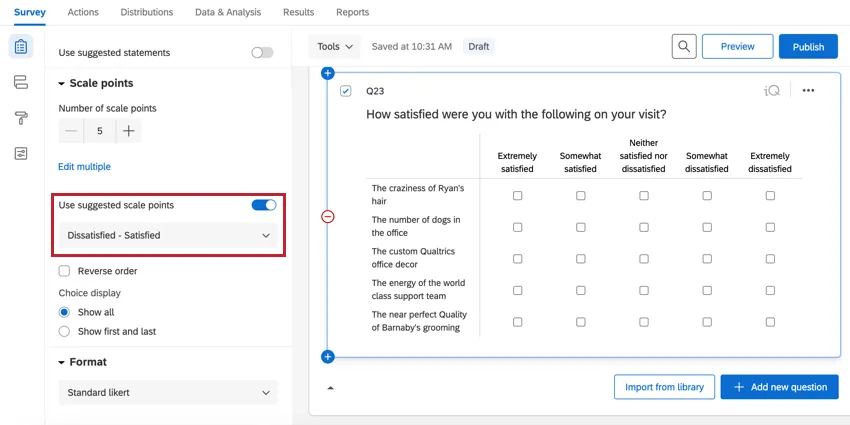The width and height of the screenshot is (850, 425).
Task: Open the look and feel paint roller icon
Action: [21, 118]
